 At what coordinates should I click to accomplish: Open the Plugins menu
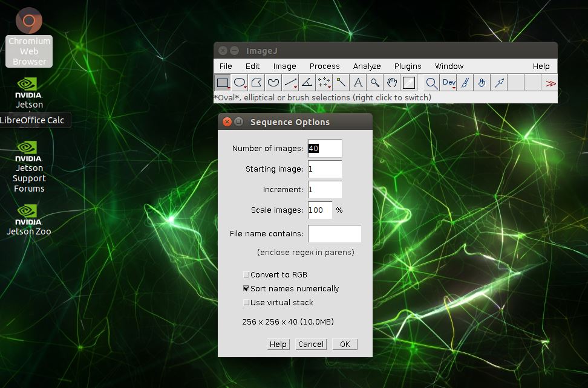408,66
